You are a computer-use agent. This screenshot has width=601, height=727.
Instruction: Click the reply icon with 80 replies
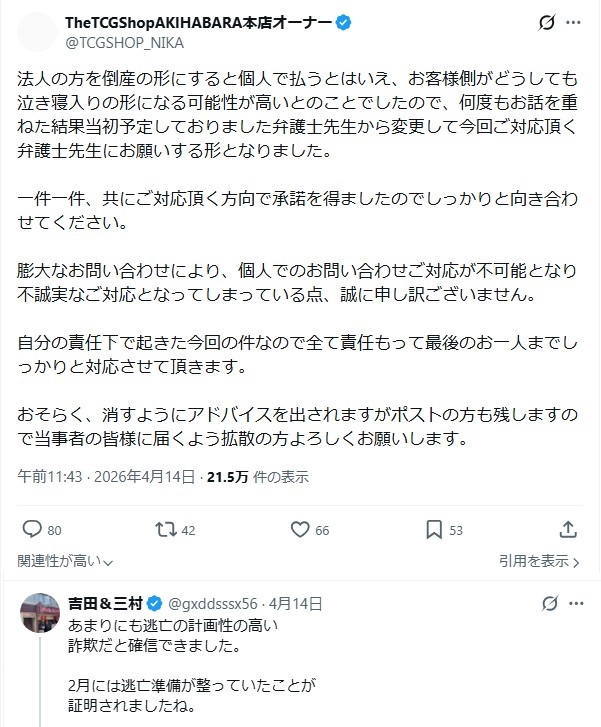pyautogui.click(x=31, y=529)
